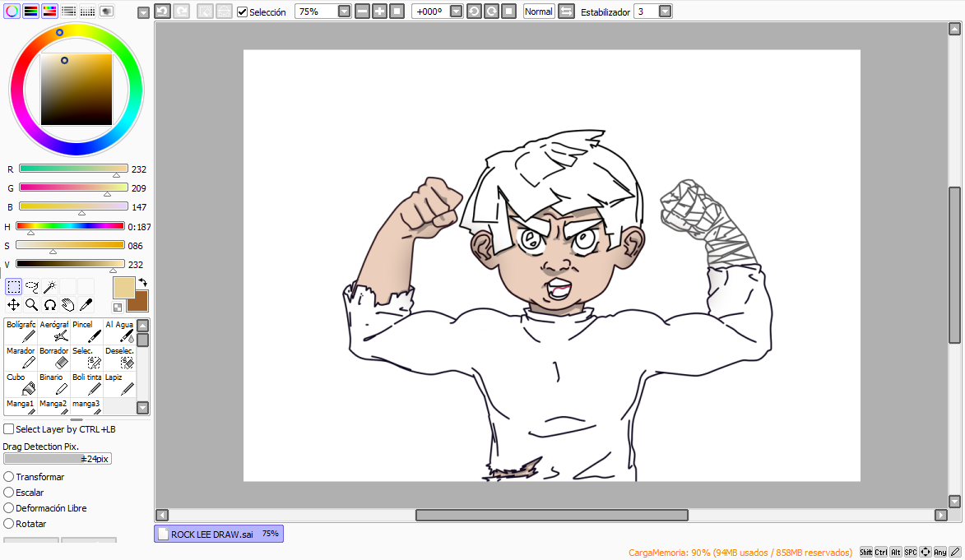This screenshot has height=560, width=965.
Task: Select the magnifier zoom tool
Action: 32,304
